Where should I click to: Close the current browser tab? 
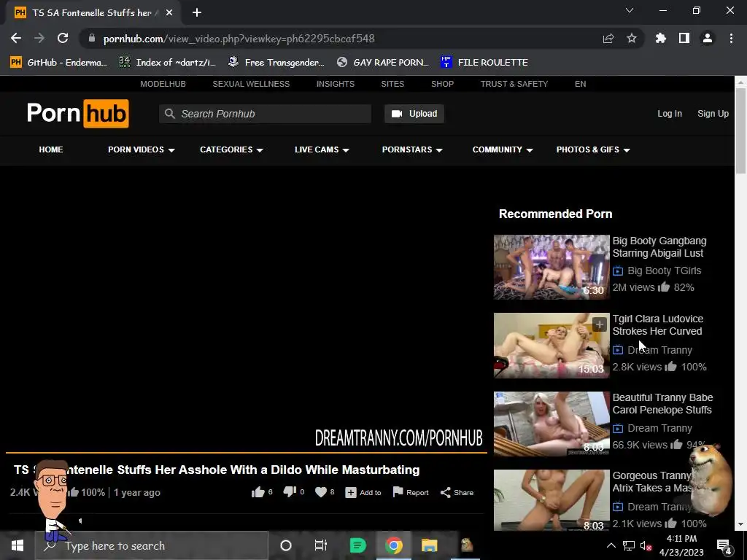[x=169, y=13]
